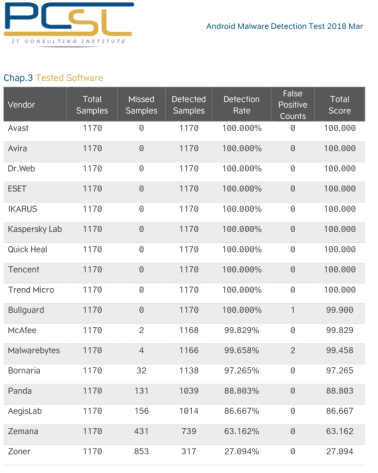This screenshot has width=378, height=473.
Task: Click AegisLab's detected samples value 1014
Action: [x=189, y=411]
